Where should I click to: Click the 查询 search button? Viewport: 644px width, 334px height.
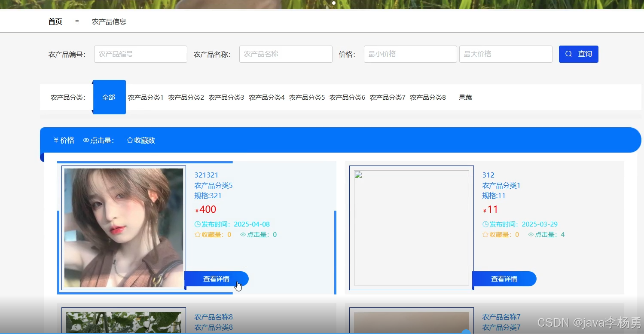pos(578,54)
